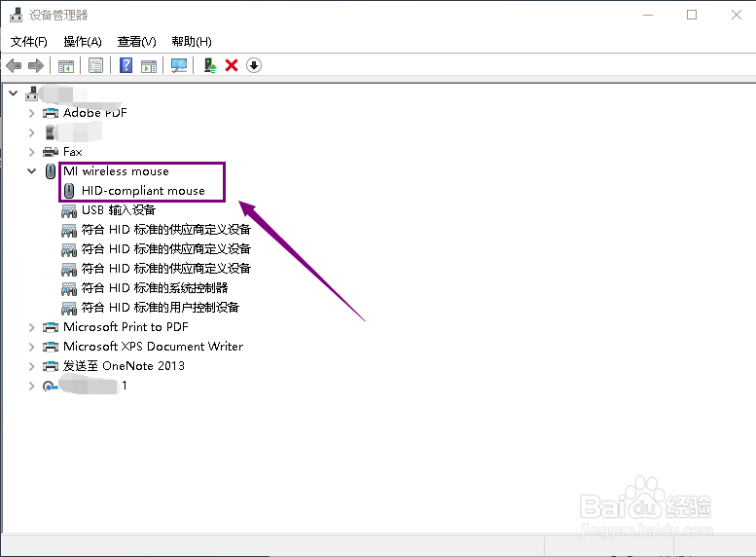
Task: Click the printer icon beside Microsoft Print to PDF
Action: (x=51, y=328)
